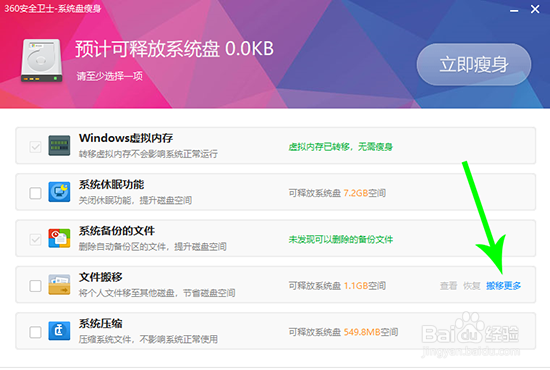Tick the 系统休眠功能 checkbox

point(35,193)
